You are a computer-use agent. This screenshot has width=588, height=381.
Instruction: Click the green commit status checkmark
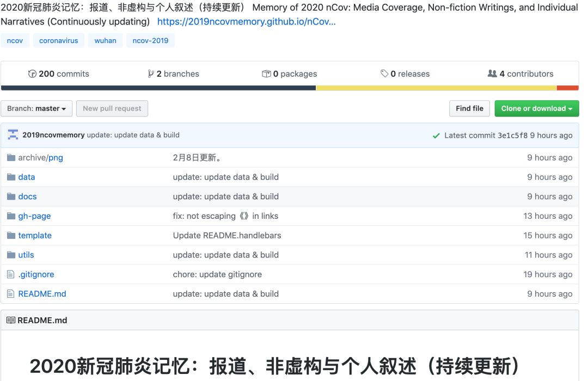click(436, 136)
